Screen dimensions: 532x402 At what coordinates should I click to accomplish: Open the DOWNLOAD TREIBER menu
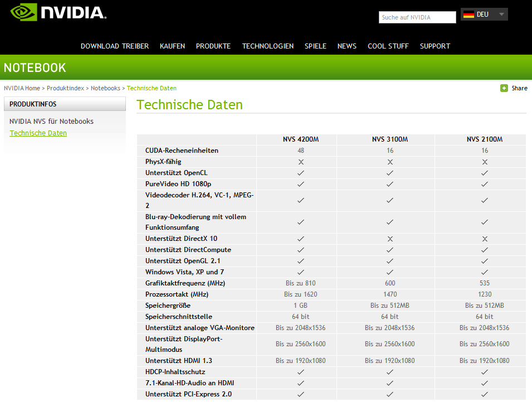point(115,46)
